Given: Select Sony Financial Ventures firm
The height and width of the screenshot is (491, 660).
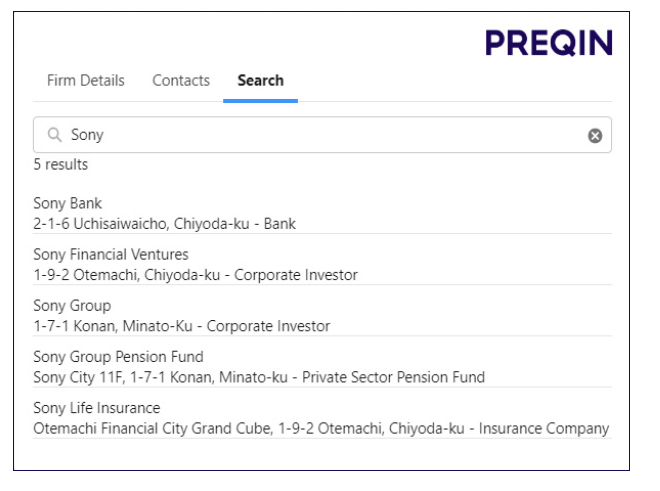Looking at the screenshot, I should click(111, 255).
